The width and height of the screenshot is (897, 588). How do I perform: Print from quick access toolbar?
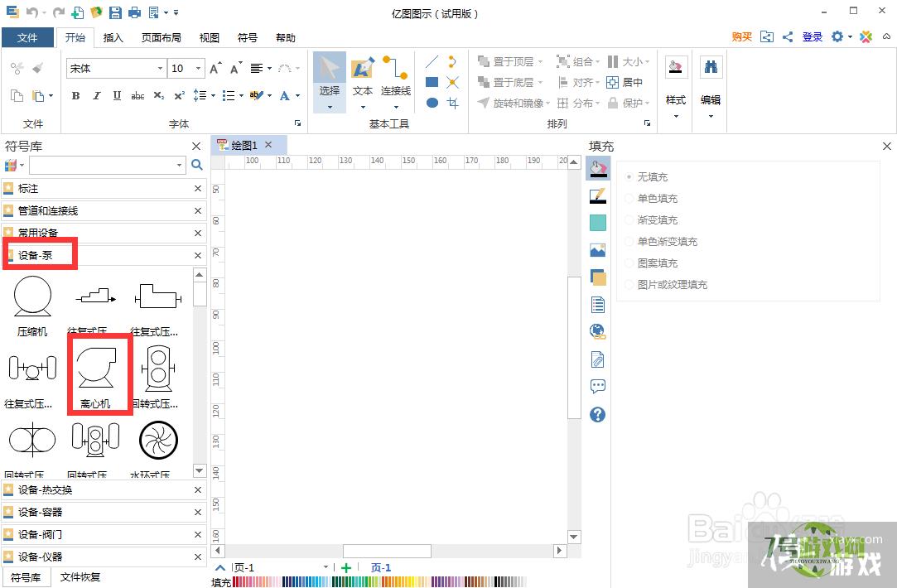tap(134, 12)
